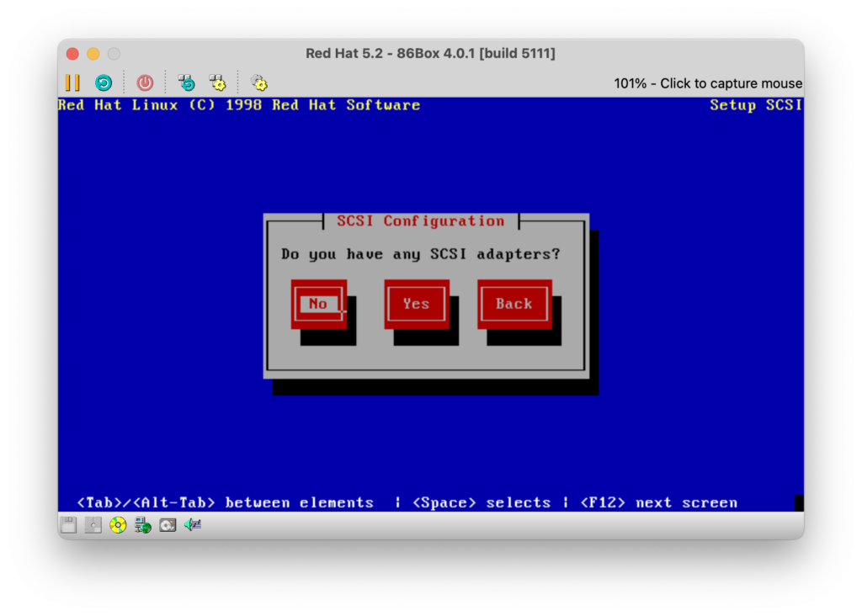Click the '<F12> next screen' hint
The width and height of the screenshot is (862, 616).
(658, 502)
